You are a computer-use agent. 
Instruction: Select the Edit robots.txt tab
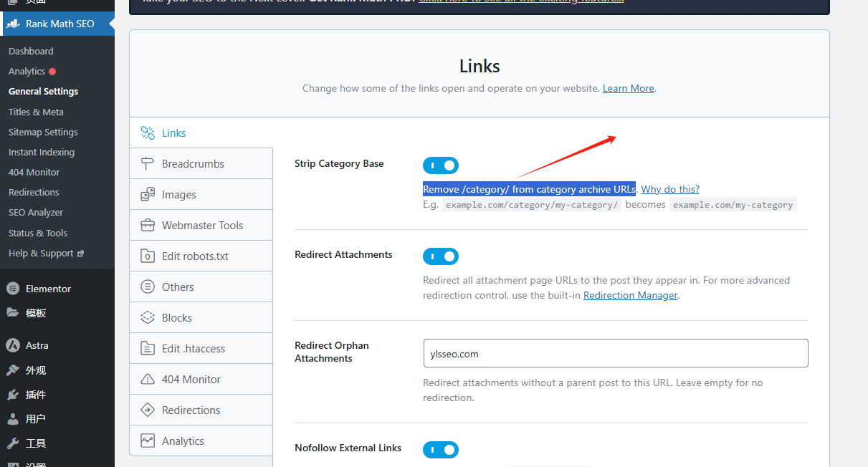[201, 256]
